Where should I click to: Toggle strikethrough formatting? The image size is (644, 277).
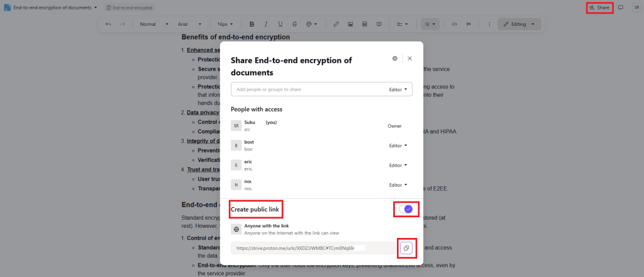(x=294, y=25)
